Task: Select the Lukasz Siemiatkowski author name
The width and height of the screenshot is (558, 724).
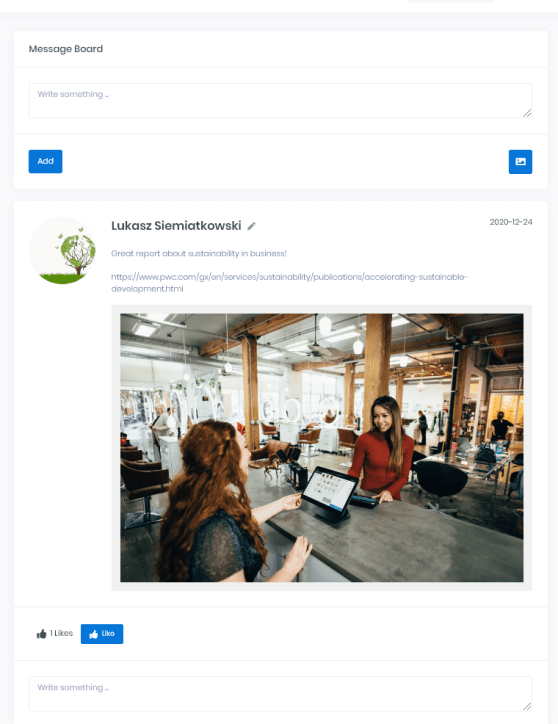Action: coord(176,226)
